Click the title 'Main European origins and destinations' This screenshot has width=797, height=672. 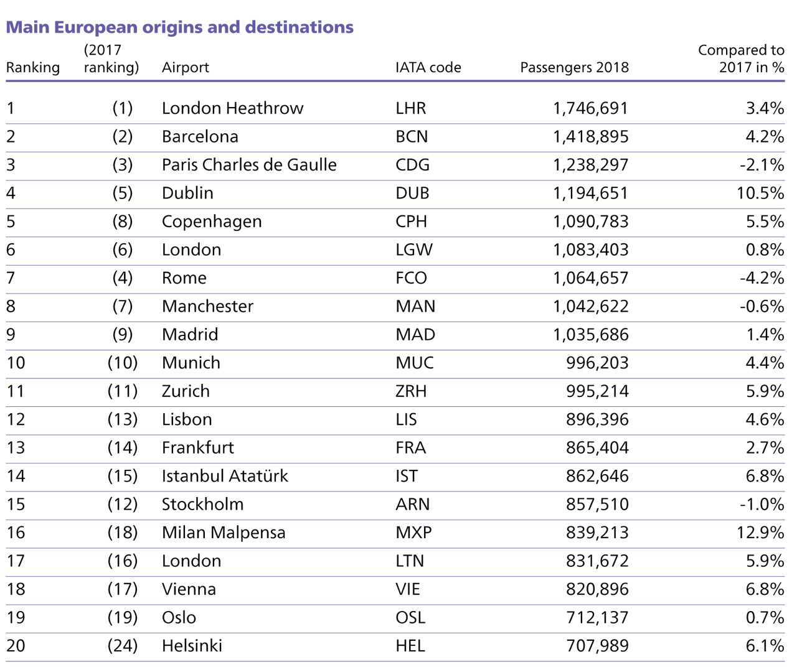180,27
